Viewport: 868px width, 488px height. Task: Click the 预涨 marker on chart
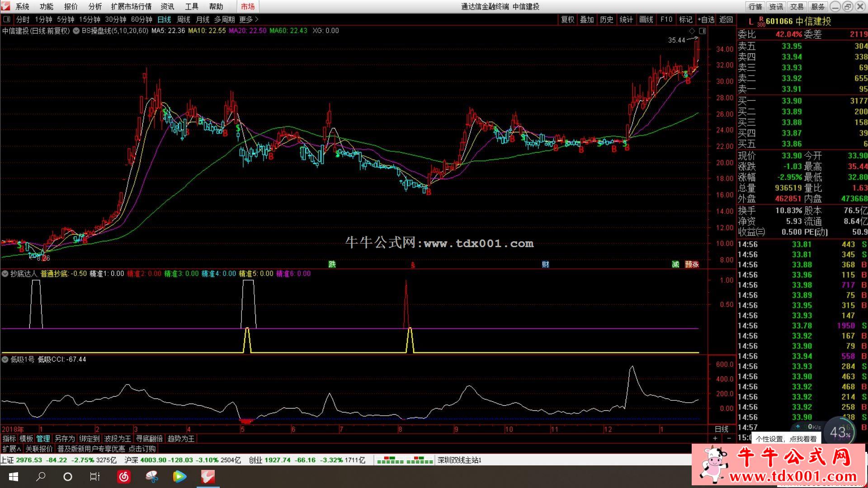click(692, 264)
